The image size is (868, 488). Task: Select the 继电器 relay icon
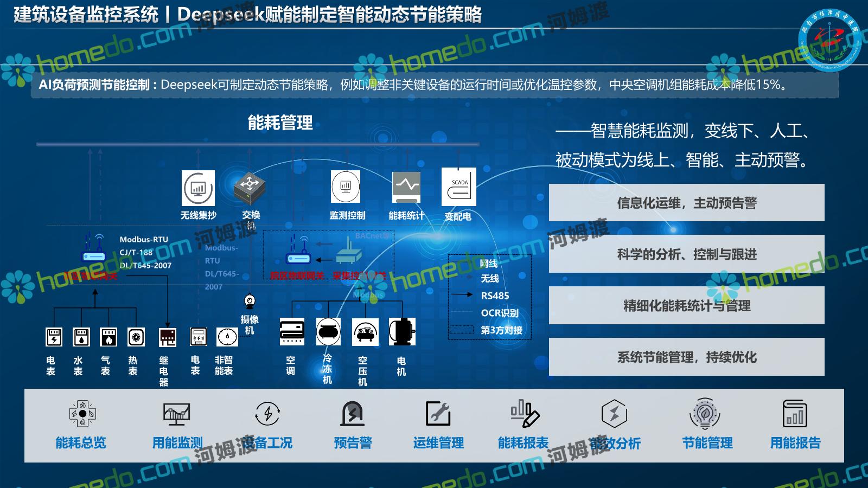[x=167, y=337]
